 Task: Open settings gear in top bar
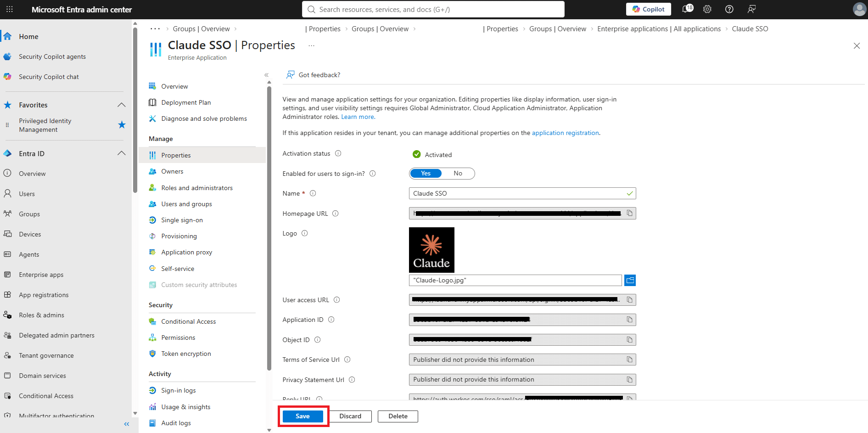coord(707,9)
